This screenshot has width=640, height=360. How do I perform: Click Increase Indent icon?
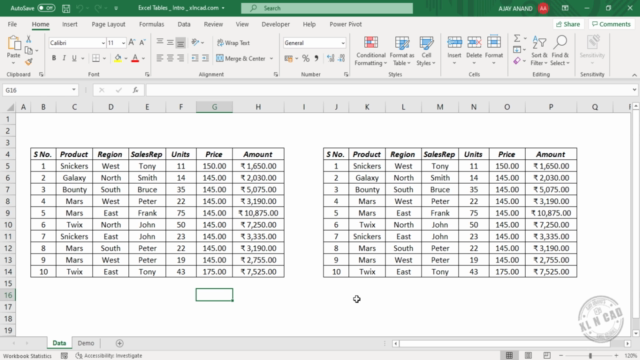(205, 58)
